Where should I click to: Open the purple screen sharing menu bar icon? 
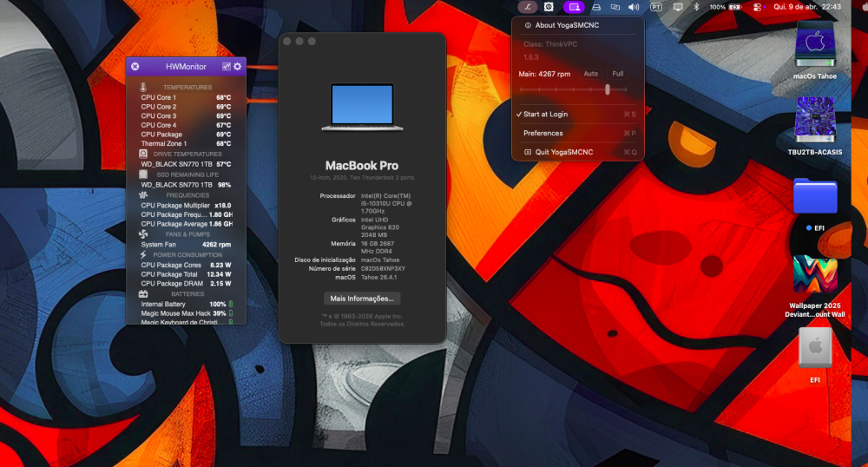tap(574, 7)
